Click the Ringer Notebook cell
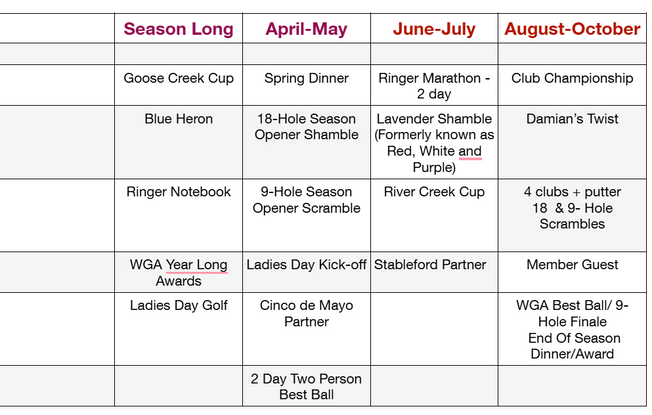Screen dimensions: 652x415 click(178, 192)
